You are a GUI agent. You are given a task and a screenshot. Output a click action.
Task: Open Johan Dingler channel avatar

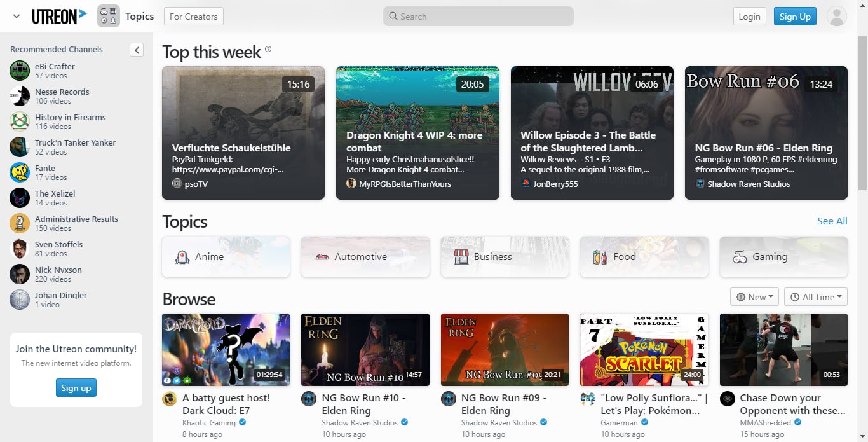(20, 300)
